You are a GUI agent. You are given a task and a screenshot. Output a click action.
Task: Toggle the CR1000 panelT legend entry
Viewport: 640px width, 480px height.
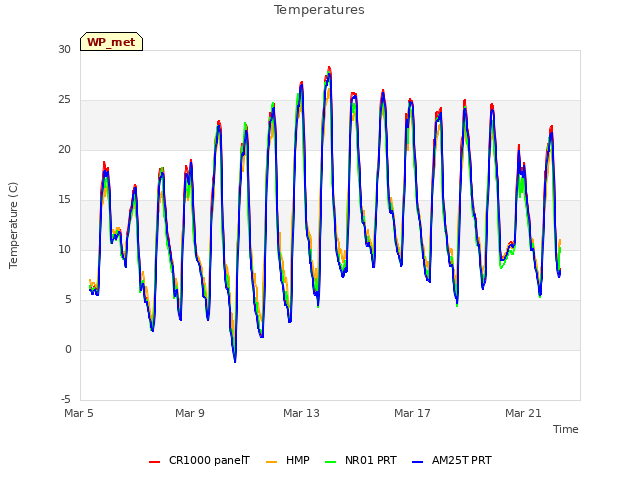[199, 460]
